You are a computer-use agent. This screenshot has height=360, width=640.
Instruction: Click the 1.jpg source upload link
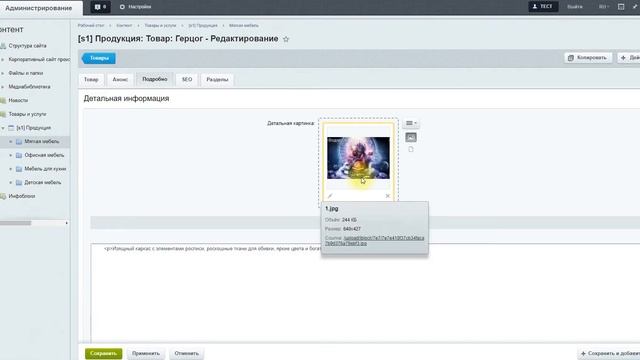[x=375, y=240]
